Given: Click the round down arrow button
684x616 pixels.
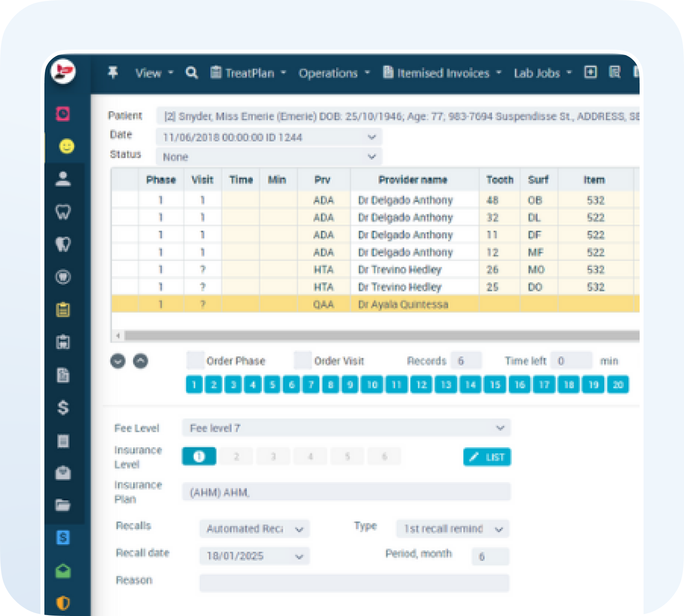Looking at the screenshot, I should point(118,361).
